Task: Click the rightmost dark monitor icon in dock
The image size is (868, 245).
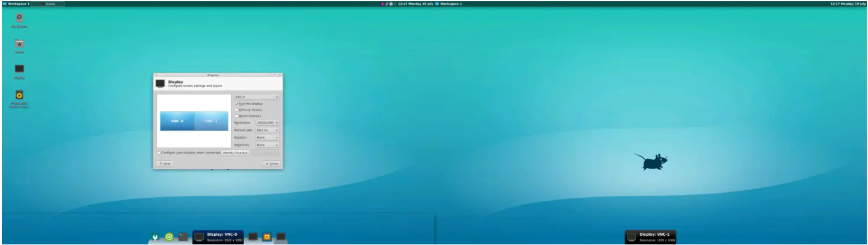Action: point(281,236)
